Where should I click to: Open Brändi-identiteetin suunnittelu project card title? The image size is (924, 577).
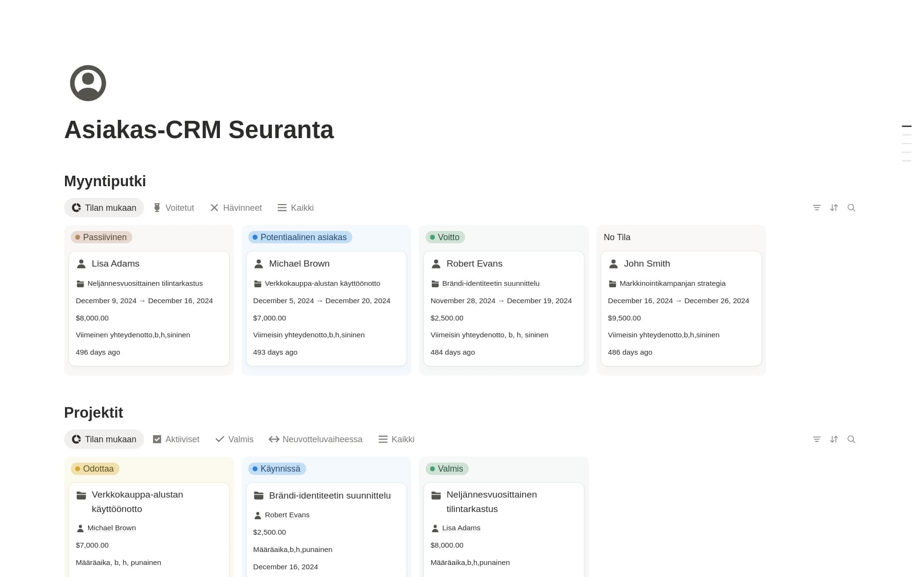tap(330, 496)
